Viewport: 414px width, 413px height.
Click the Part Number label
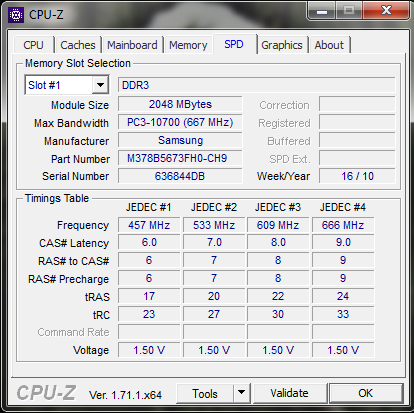point(80,159)
